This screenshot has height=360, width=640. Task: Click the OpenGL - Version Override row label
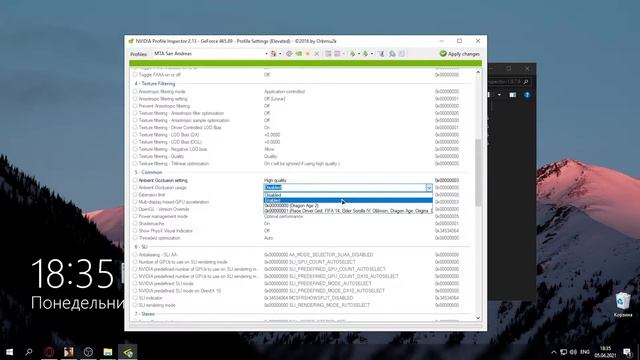tap(164, 209)
